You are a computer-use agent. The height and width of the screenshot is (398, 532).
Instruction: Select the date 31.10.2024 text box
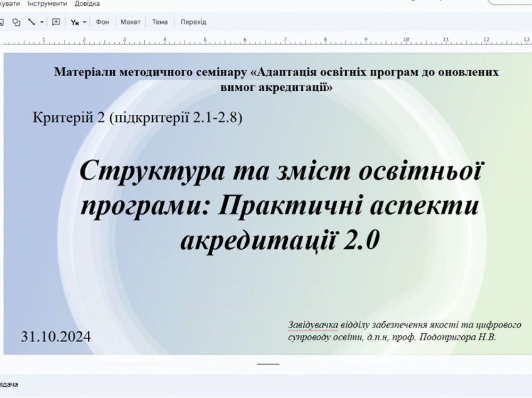[x=56, y=336]
